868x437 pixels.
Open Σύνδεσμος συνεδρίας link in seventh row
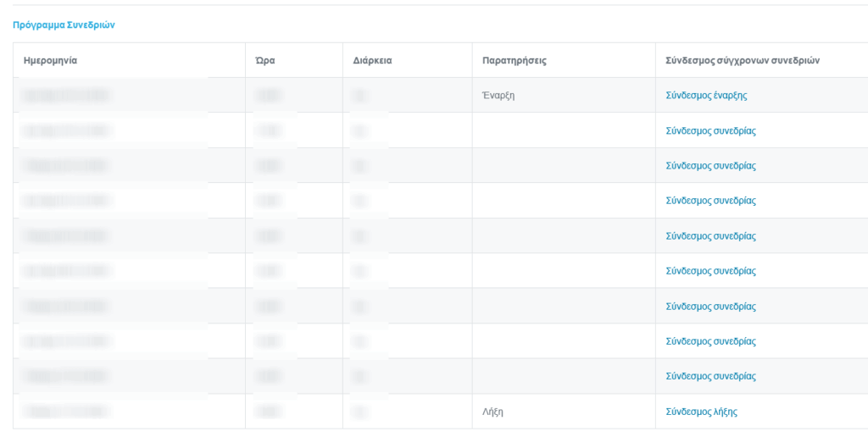pyautogui.click(x=710, y=306)
